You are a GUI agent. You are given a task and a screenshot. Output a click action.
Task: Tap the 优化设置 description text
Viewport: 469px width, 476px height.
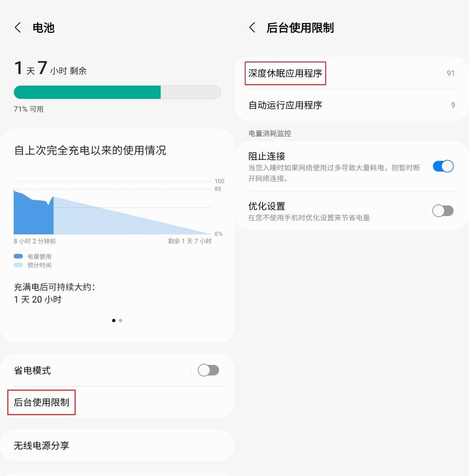[x=309, y=218]
